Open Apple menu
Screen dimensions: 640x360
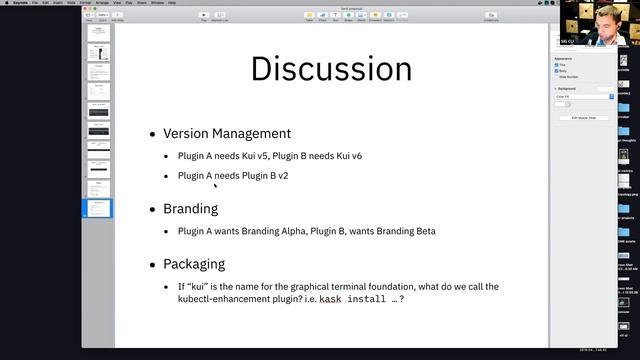(x=7, y=2)
